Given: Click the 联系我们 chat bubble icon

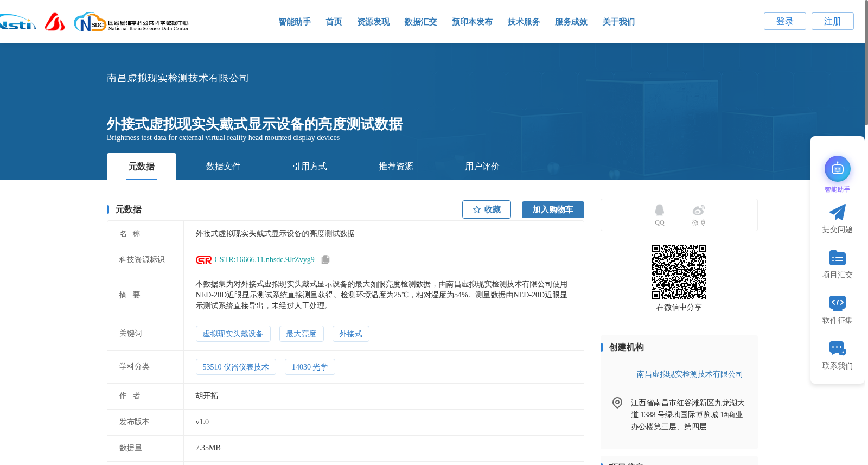Looking at the screenshot, I should click(x=838, y=348).
